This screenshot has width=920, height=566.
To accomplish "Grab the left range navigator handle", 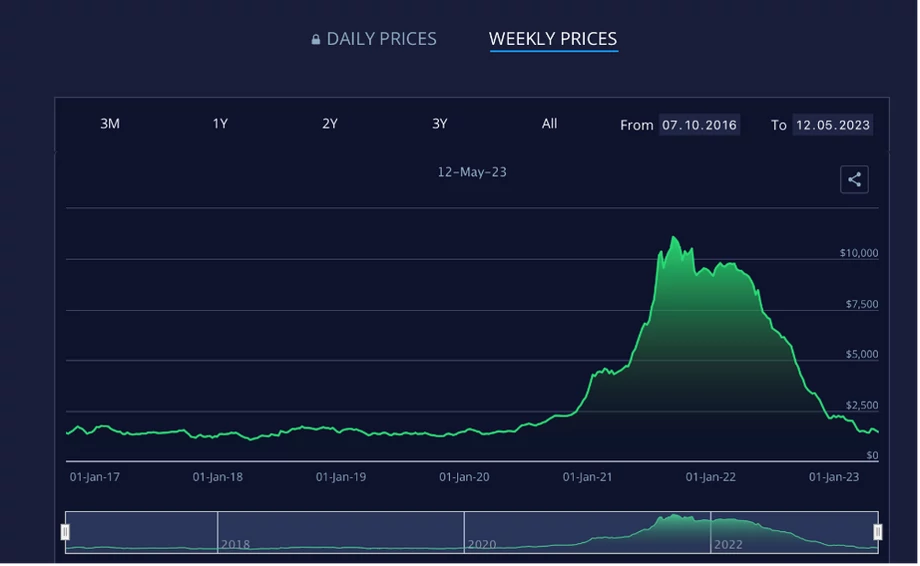I will click(x=65, y=533).
